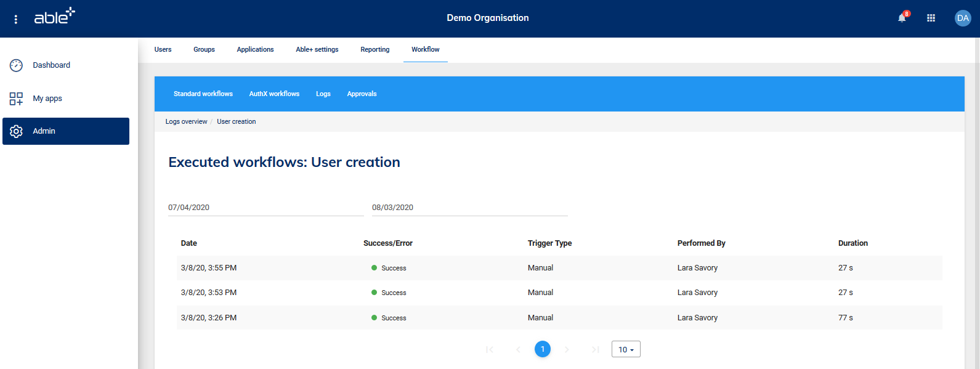This screenshot has height=369, width=980.
Task: Click the next page arrow
Action: (567, 350)
